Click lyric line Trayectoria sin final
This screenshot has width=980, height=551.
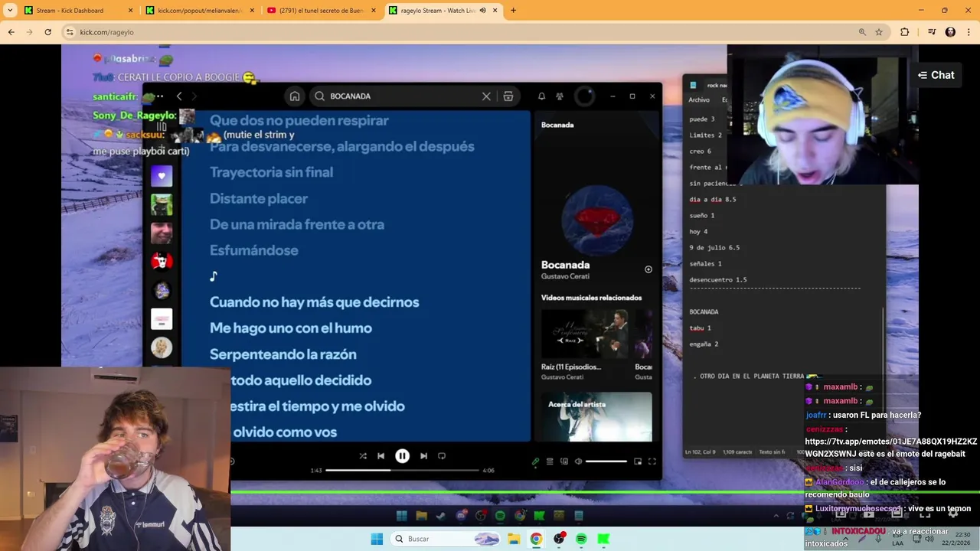[271, 172]
